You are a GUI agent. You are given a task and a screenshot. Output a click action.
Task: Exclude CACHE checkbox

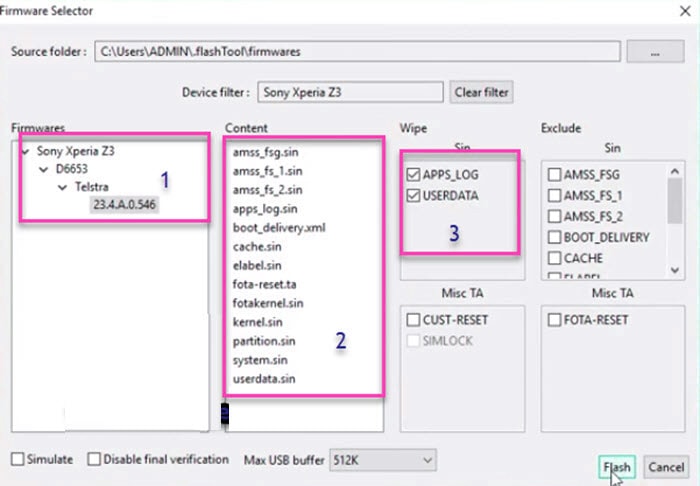(554, 258)
